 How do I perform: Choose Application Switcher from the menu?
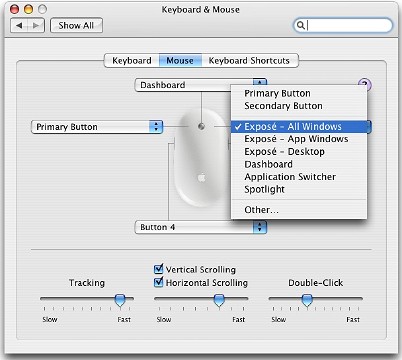(x=299, y=177)
